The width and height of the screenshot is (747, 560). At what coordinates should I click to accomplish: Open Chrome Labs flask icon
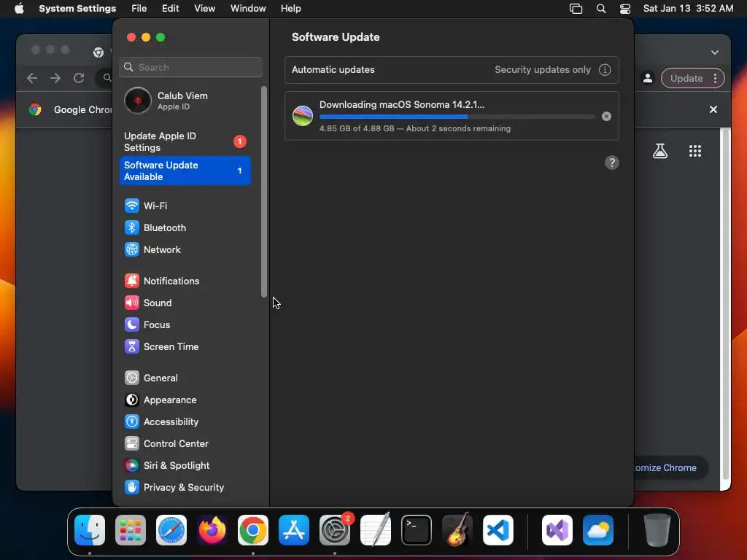click(x=660, y=151)
